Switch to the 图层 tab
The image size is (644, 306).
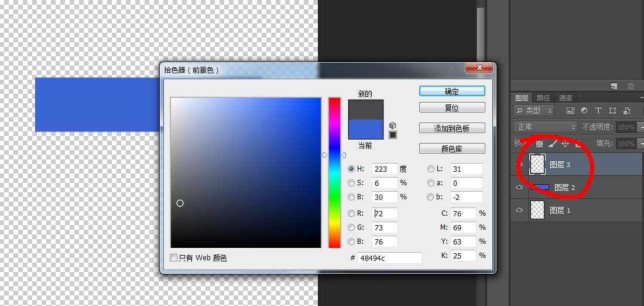pos(522,98)
